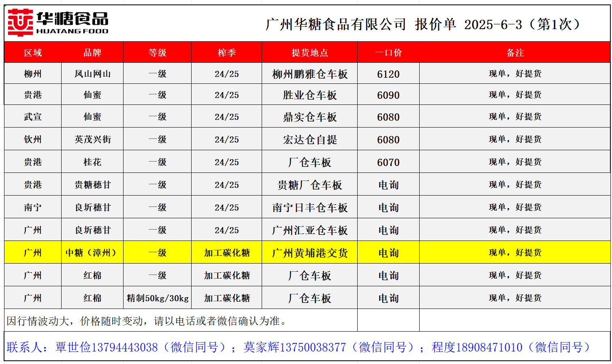Click the Huatang Food company logo
This screenshot has width=612, height=364.
coord(58,23)
